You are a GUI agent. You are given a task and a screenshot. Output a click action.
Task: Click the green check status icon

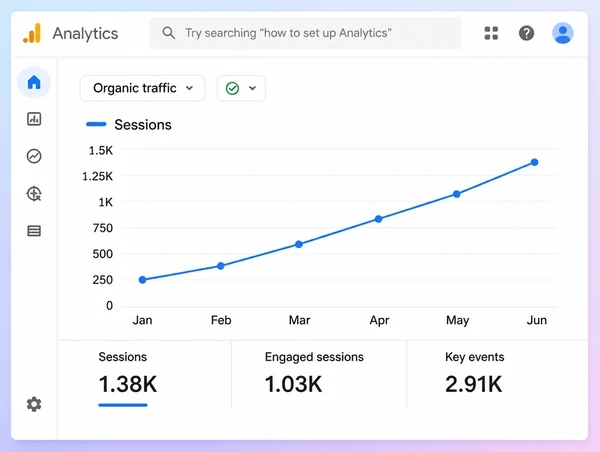(x=232, y=88)
